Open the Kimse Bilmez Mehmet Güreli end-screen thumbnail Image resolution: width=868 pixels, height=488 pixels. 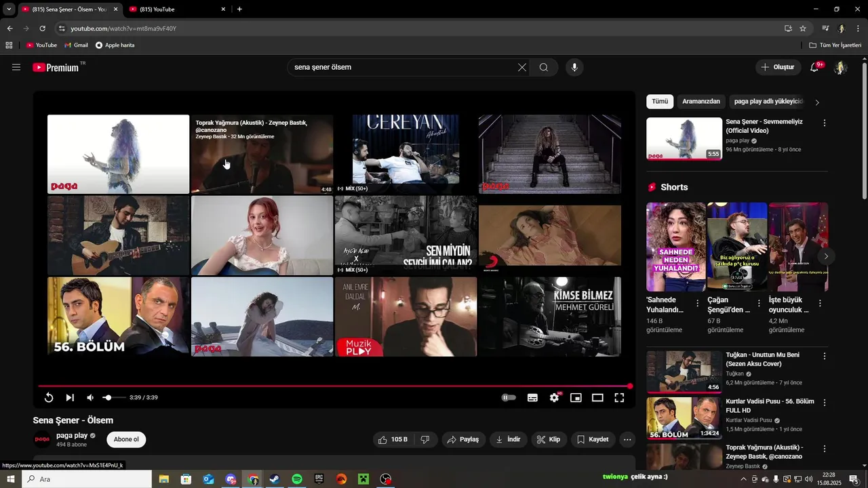tap(550, 317)
